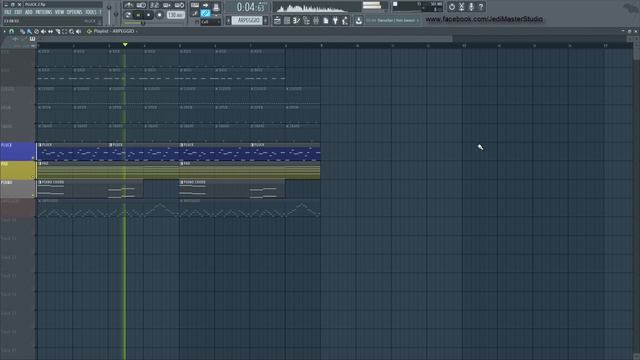This screenshot has width=640, height=360.
Task: Click the help question mark icon
Action: pos(481,7)
